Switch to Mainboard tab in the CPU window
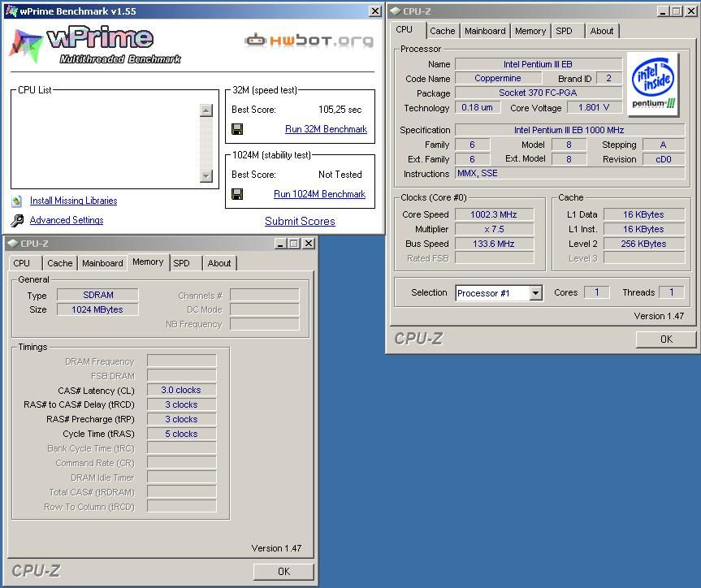Image resolution: width=701 pixels, height=588 pixels. 485,31
